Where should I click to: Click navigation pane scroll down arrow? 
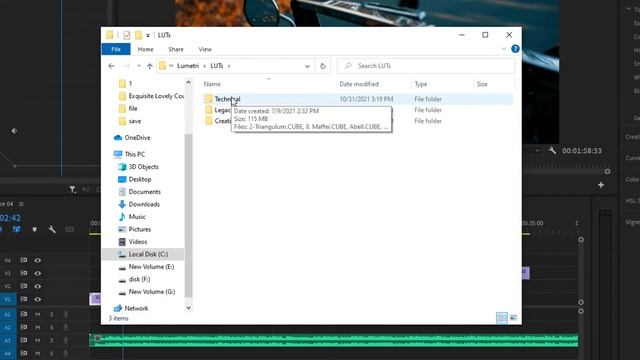(188, 308)
